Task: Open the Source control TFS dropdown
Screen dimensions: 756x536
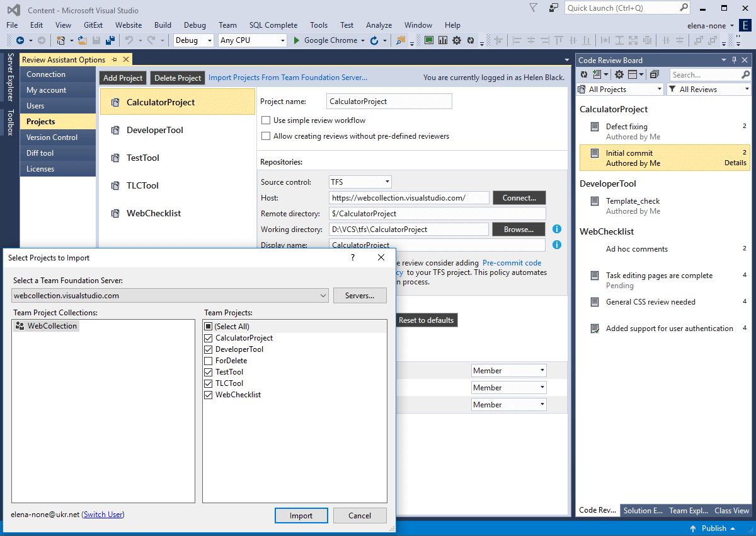Action: [x=360, y=182]
